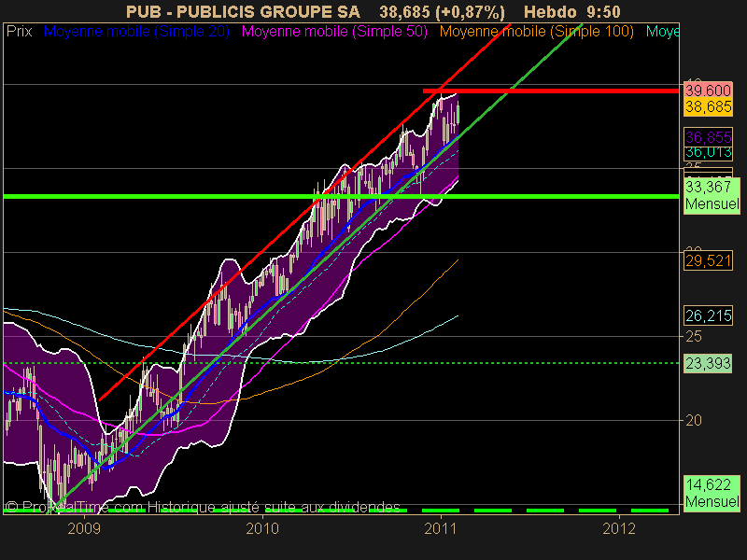747x560 pixels.
Task: Click the 9:50 time in the title
Action: click(x=601, y=11)
